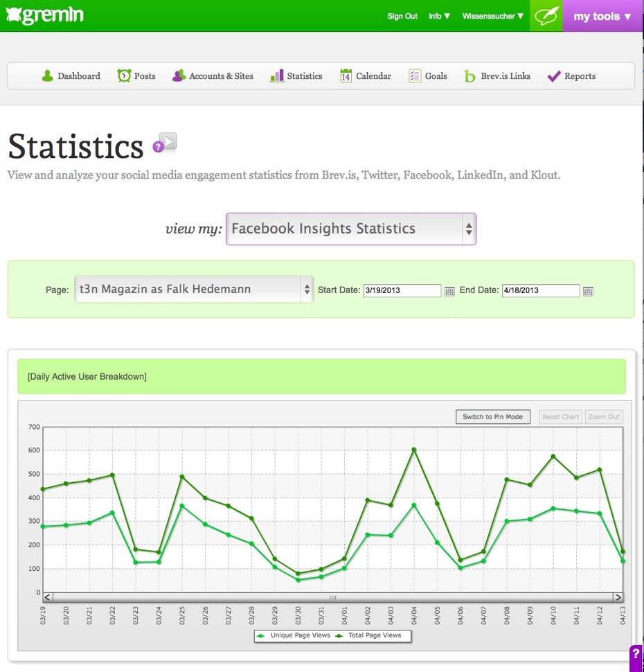
Task: Click the purple help icon beside Statistics
Action: (158, 147)
